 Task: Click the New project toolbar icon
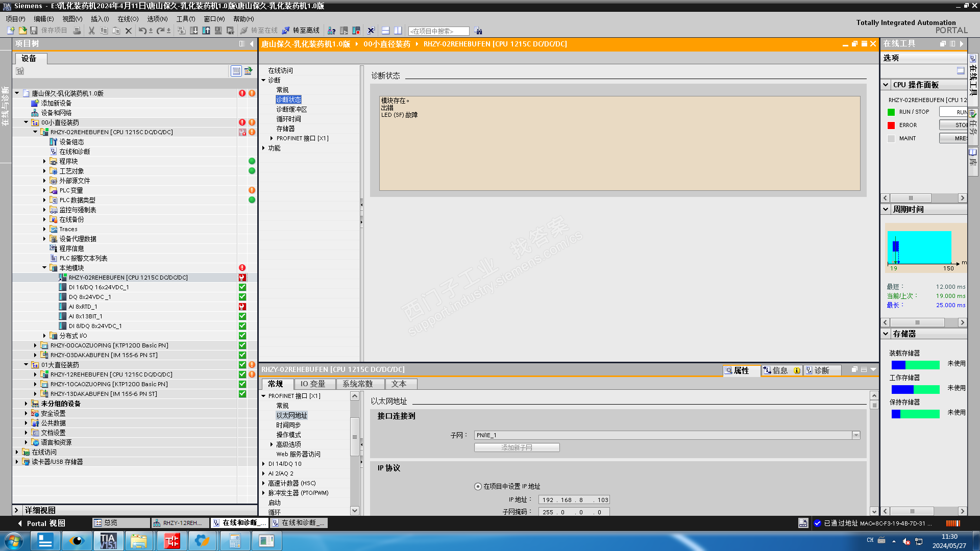pos(11,31)
